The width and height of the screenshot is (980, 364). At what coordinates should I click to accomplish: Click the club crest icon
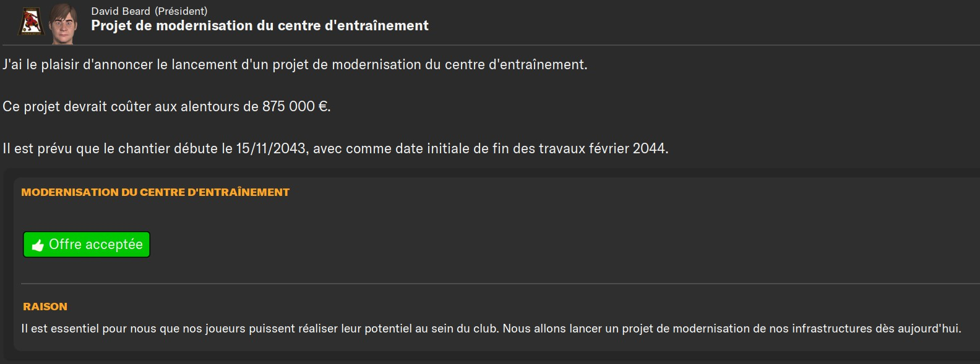30,22
